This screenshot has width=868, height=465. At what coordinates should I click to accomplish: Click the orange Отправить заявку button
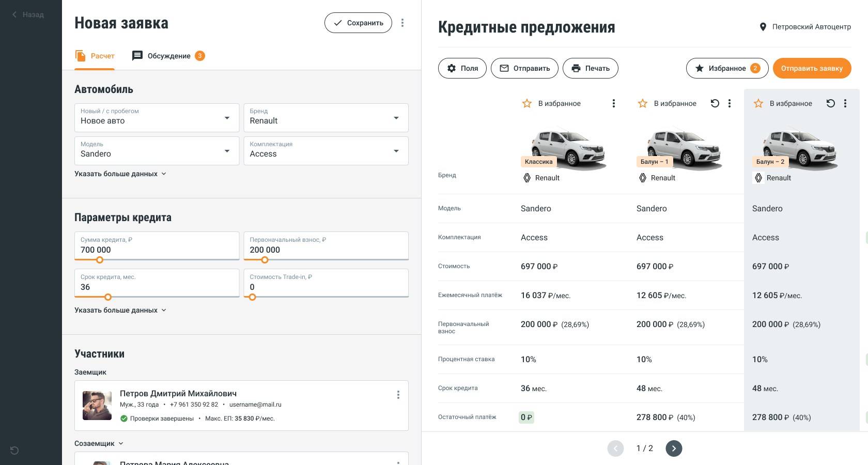click(x=812, y=68)
